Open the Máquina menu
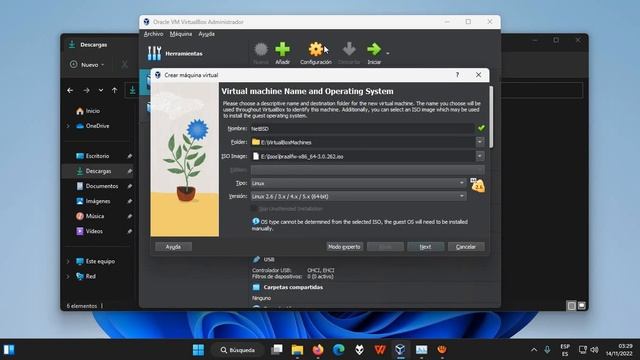640x360 pixels. [x=181, y=34]
